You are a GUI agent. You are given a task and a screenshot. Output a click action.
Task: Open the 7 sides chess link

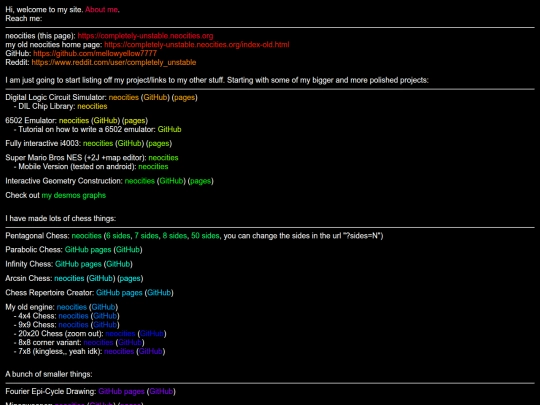click(x=146, y=236)
